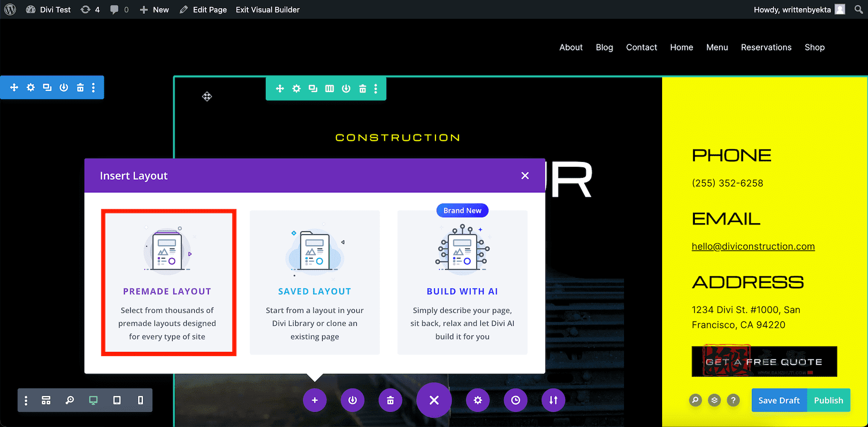Switch to tablet view
The image size is (868, 427).
click(117, 400)
